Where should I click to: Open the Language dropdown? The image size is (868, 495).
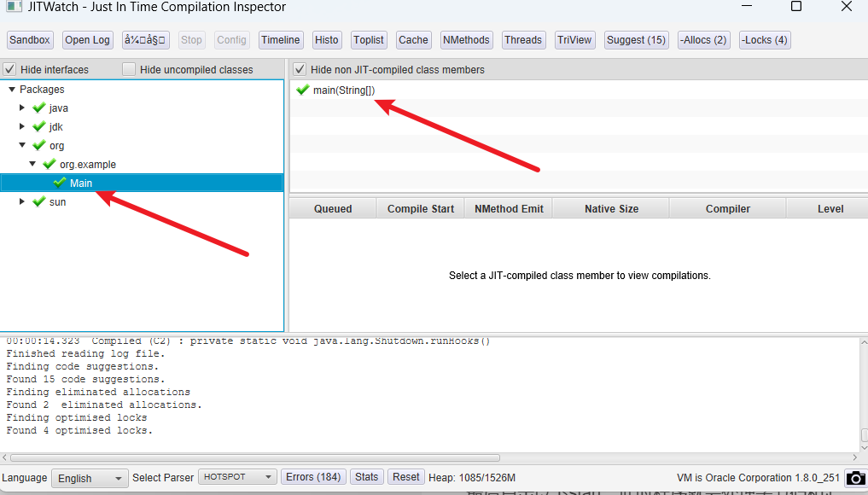(90, 478)
